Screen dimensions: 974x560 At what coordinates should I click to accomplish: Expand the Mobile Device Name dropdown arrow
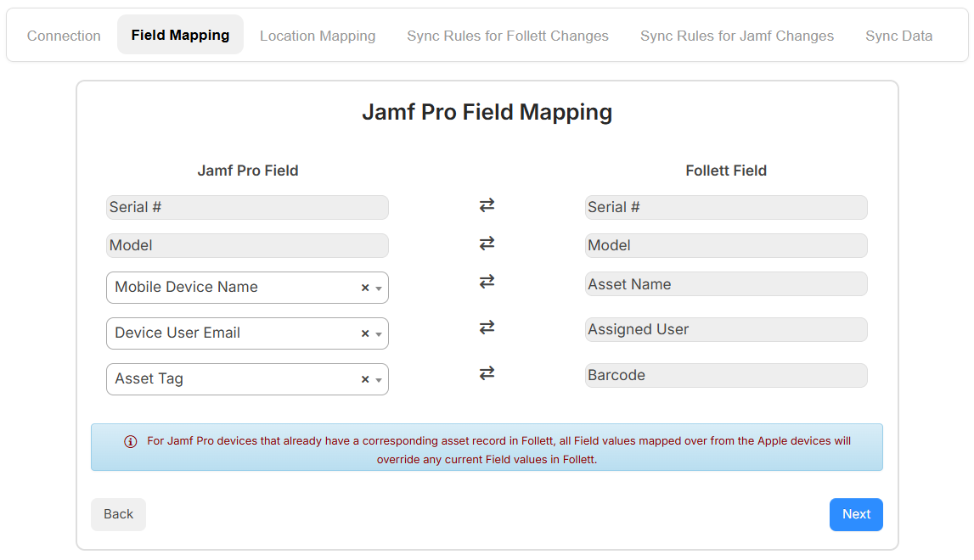click(378, 288)
